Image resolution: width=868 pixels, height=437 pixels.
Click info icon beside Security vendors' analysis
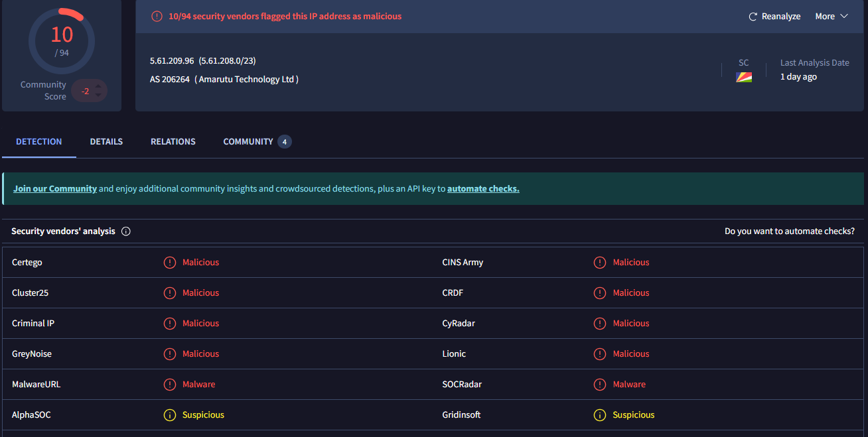[126, 231]
